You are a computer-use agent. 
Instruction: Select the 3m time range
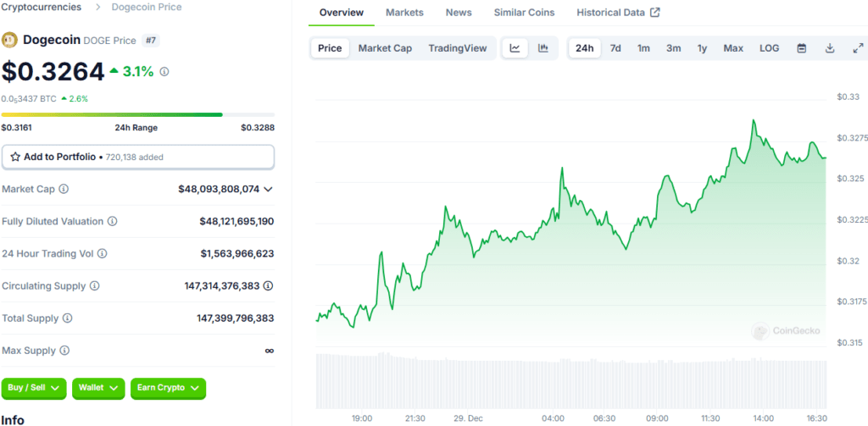[x=674, y=48]
